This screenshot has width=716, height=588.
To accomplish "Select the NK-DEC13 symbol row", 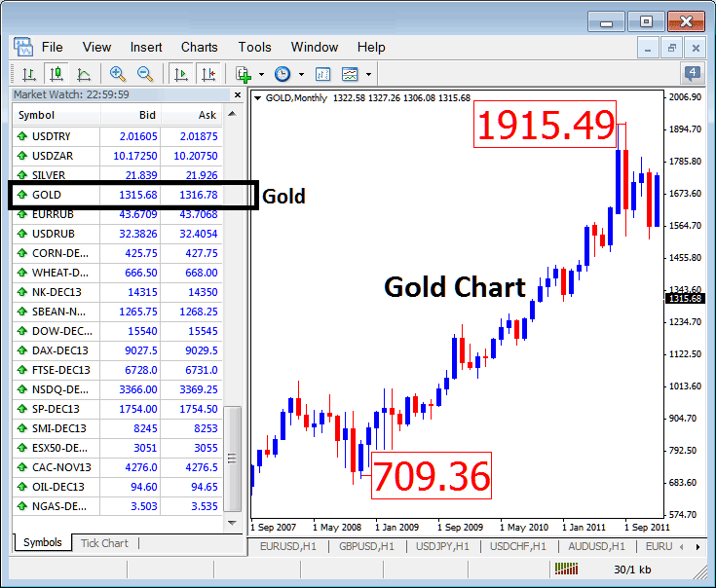I will click(x=117, y=292).
